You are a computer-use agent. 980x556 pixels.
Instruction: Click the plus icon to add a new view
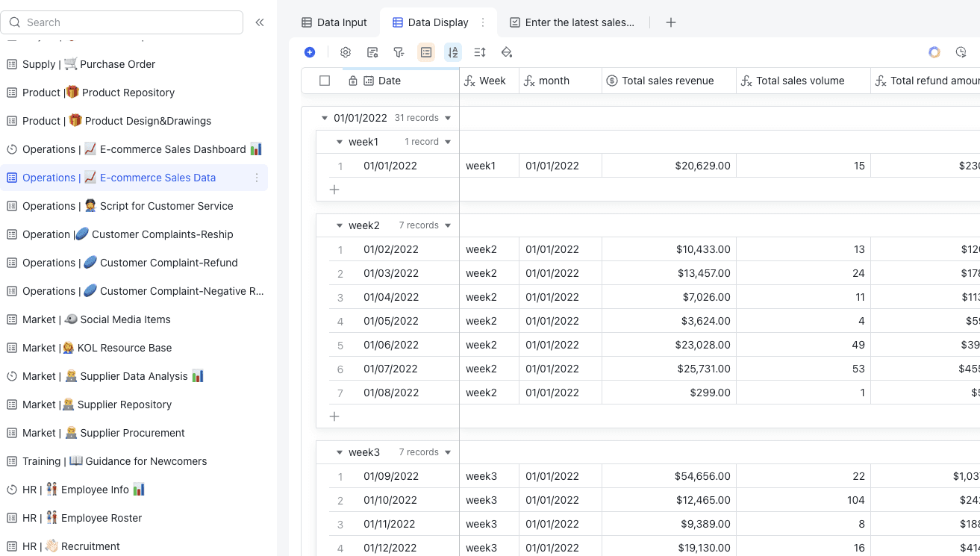(671, 22)
